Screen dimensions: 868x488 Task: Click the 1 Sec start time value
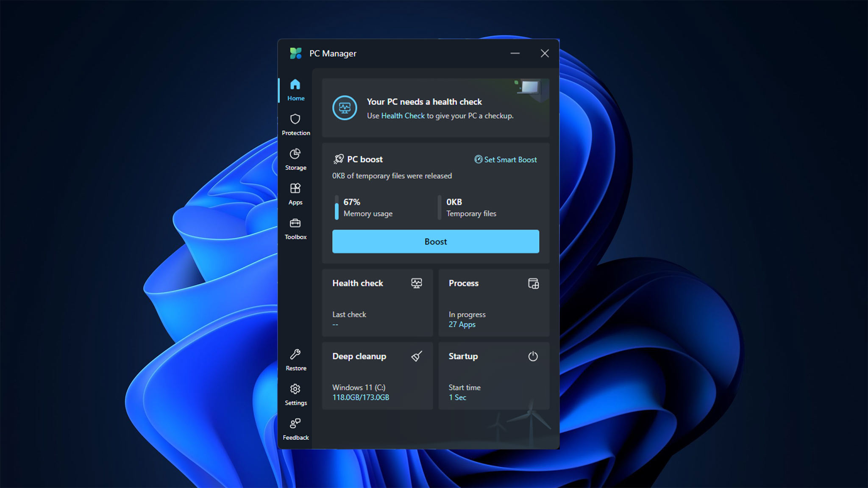[x=457, y=397]
